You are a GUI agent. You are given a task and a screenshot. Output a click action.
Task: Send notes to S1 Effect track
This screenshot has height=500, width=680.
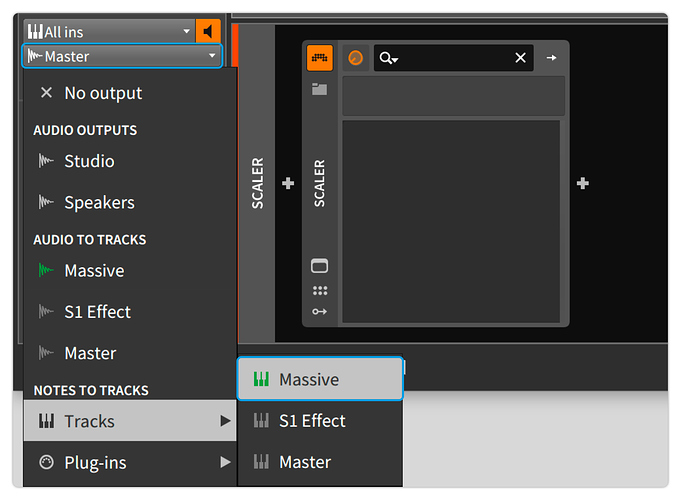(x=320, y=421)
